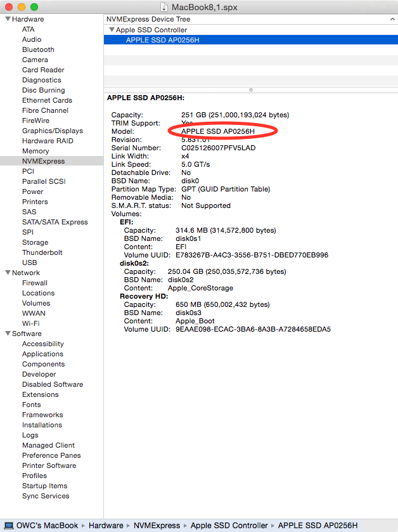Select Bluetooth in the Hardware list
The height and width of the screenshot is (532, 398).
[38, 49]
